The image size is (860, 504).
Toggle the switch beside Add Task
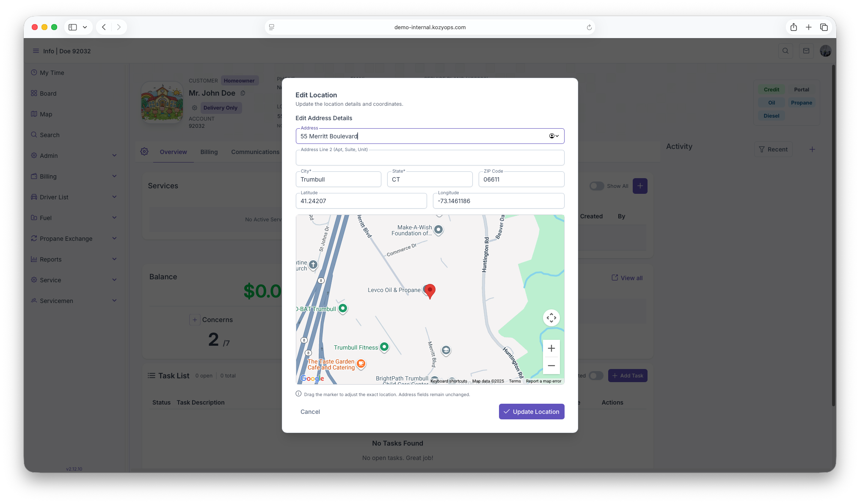click(x=595, y=376)
